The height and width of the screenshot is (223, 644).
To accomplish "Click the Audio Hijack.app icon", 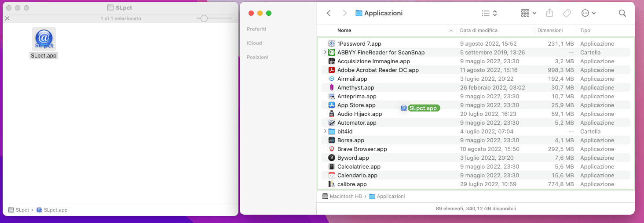I will pos(332,114).
